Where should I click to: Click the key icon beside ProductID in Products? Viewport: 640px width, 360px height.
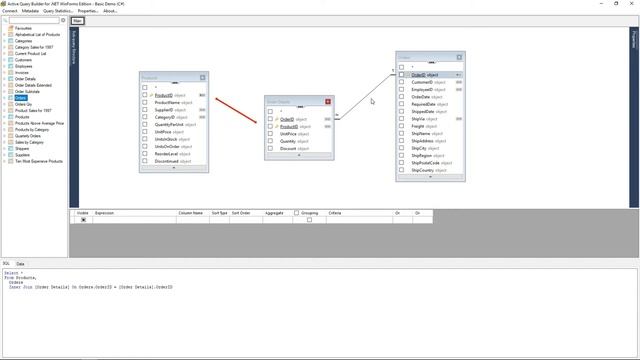pyautogui.click(x=151, y=95)
